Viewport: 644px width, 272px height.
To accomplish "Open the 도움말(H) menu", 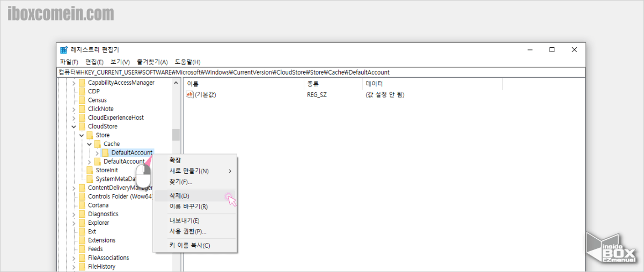I will point(188,62).
